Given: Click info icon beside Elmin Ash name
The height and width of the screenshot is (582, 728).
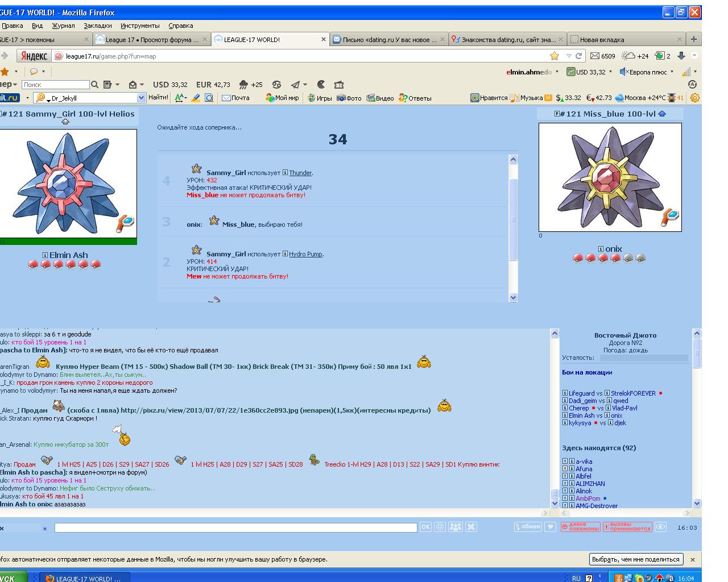Looking at the screenshot, I should [45, 255].
